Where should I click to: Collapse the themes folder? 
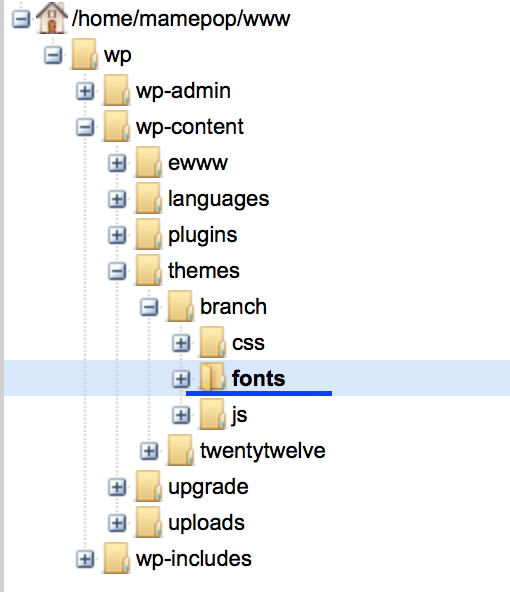pos(117,271)
